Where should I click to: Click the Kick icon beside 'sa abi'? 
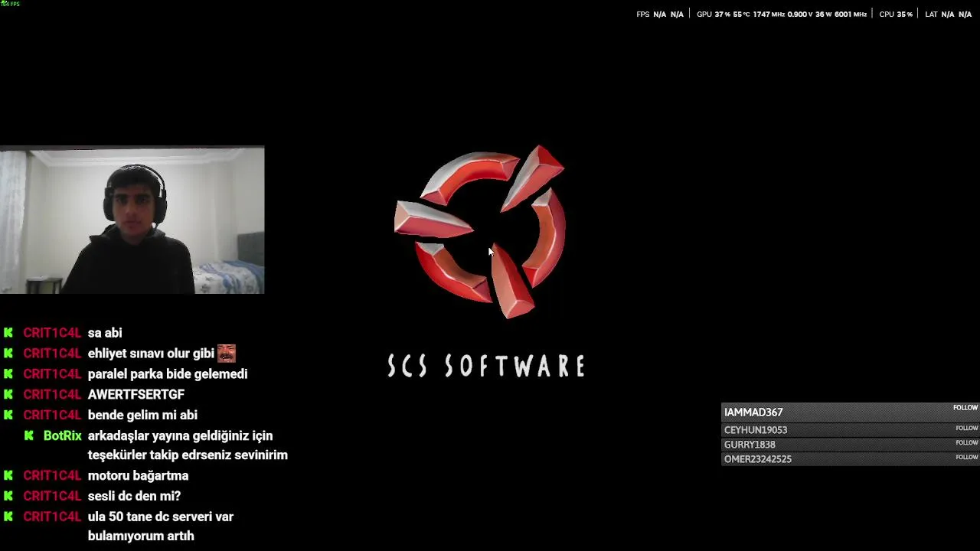tap(8, 333)
